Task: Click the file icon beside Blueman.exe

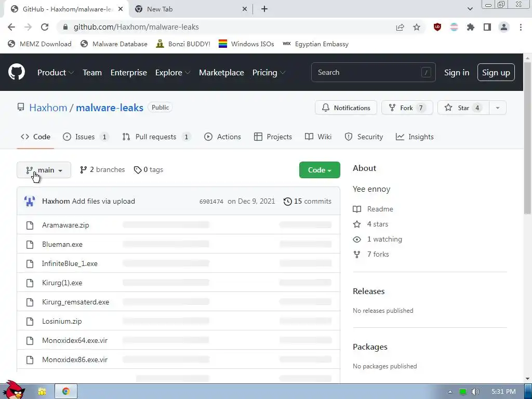Action: click(30, 245)
